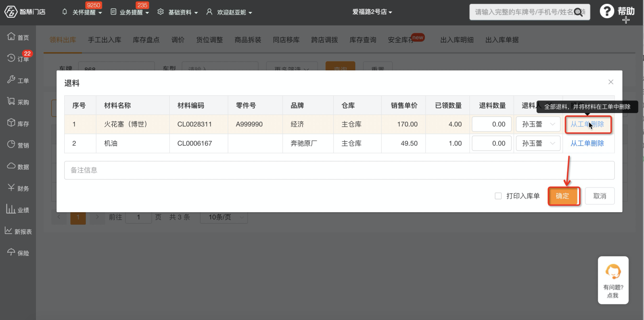Open 退料人 dropdown for 机油 row
Viewport: 644px width, 320px height.
538,143
